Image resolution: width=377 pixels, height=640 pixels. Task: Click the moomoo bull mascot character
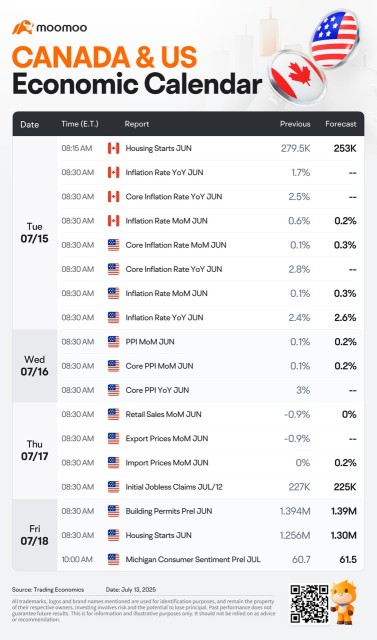343,604
